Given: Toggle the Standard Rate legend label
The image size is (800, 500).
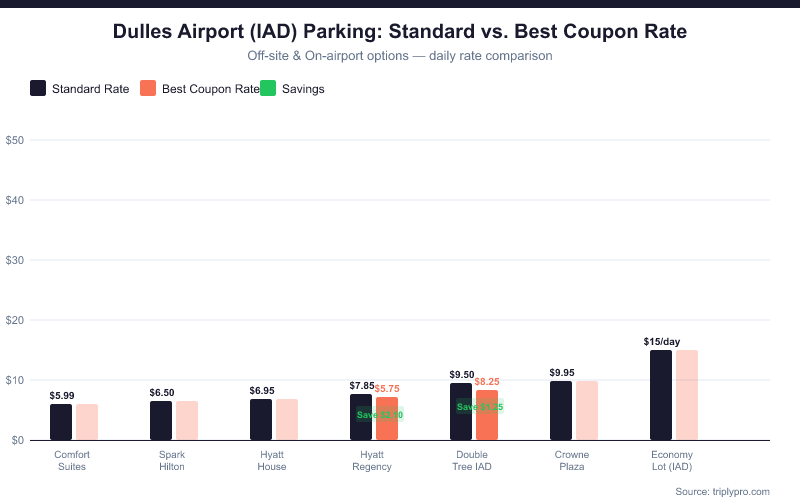Looking at the screenshot, I should tap(90, 89).
